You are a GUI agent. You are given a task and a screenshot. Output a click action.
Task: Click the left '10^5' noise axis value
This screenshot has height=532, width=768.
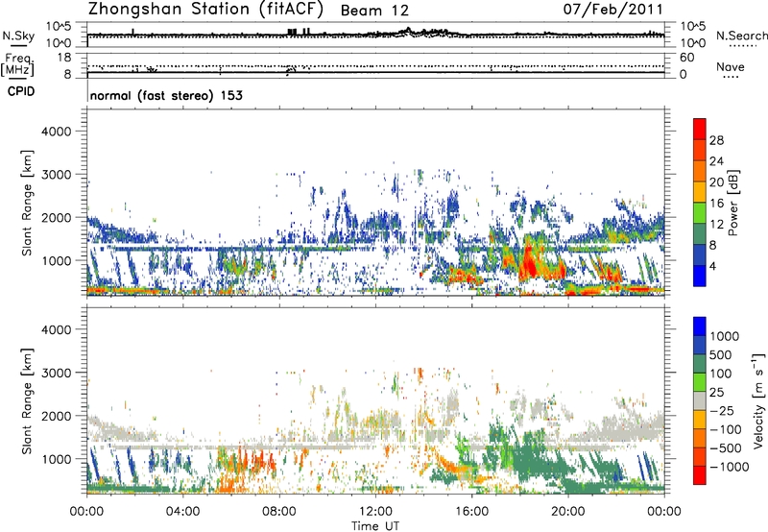pos(59,27)
